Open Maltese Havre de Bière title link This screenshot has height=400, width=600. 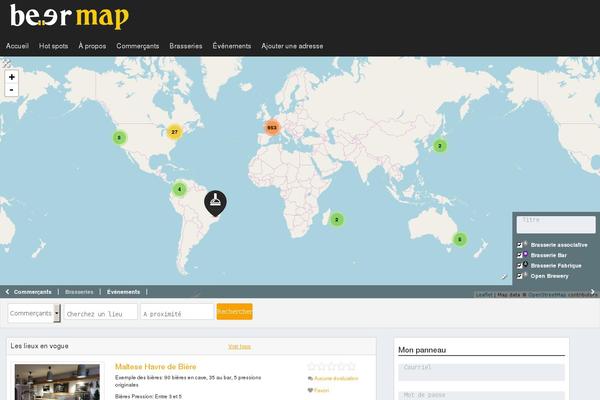(x=155, y=367)
